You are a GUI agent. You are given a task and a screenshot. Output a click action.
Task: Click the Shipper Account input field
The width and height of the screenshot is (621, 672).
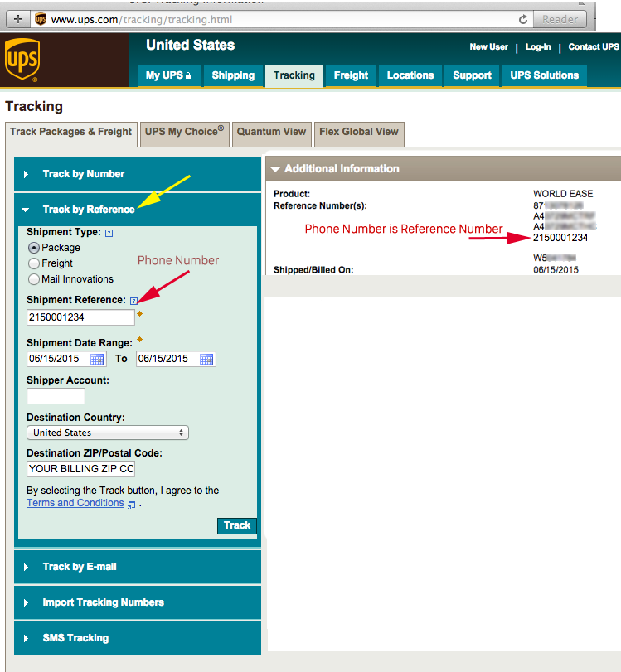(56, 396)
